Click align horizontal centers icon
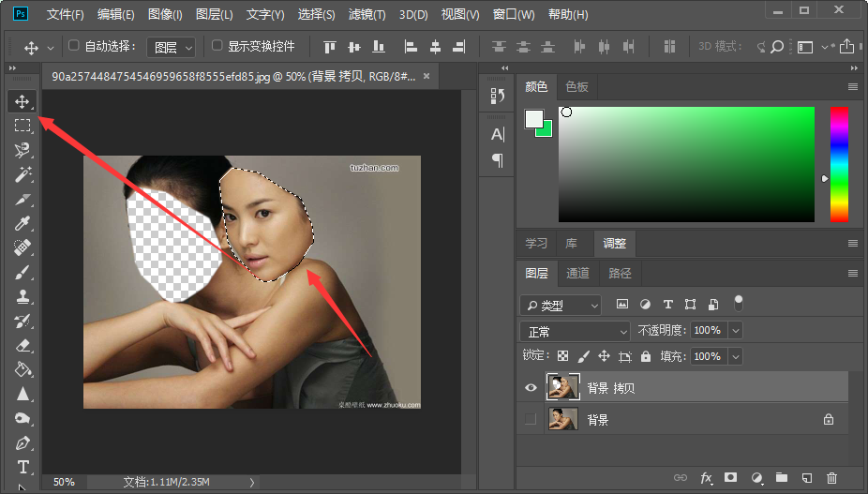 [x=435, y=47]
